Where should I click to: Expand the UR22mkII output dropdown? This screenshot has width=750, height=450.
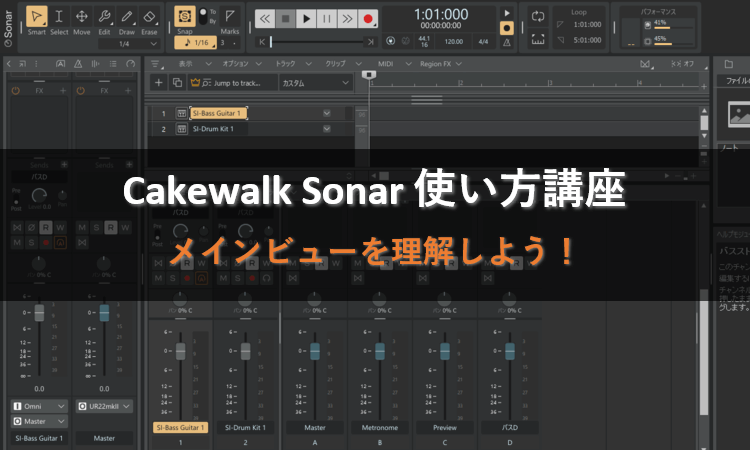pos(104,406)
